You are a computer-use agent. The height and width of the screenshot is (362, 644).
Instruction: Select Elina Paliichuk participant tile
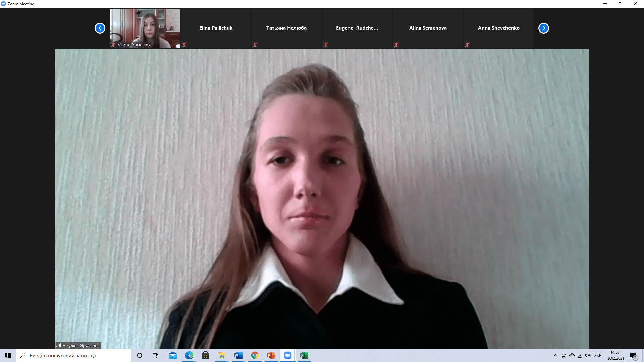(216, 28)
